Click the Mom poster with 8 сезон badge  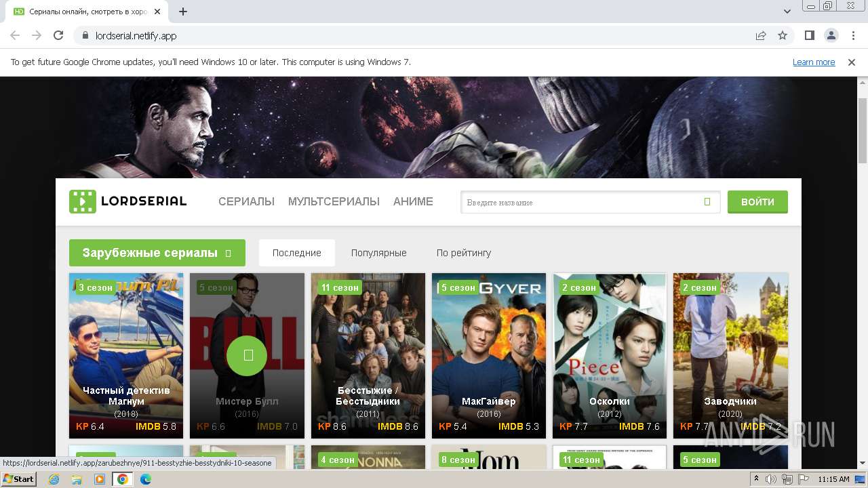point(489,457)
